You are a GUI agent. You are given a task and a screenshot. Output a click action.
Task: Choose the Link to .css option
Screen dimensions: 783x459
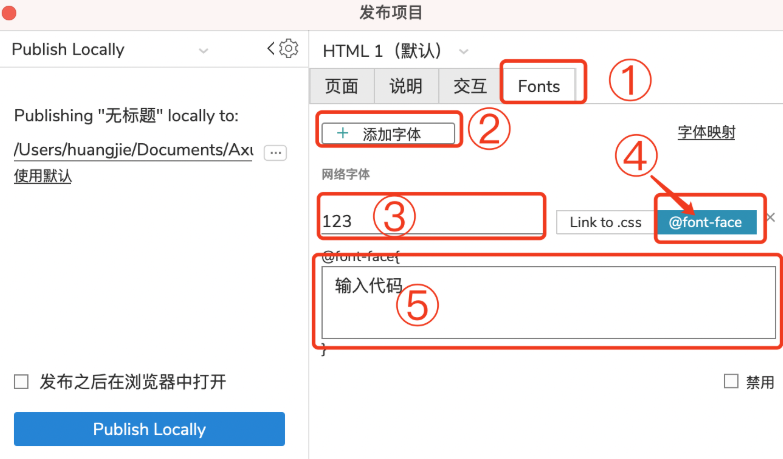tap(606, 222)
